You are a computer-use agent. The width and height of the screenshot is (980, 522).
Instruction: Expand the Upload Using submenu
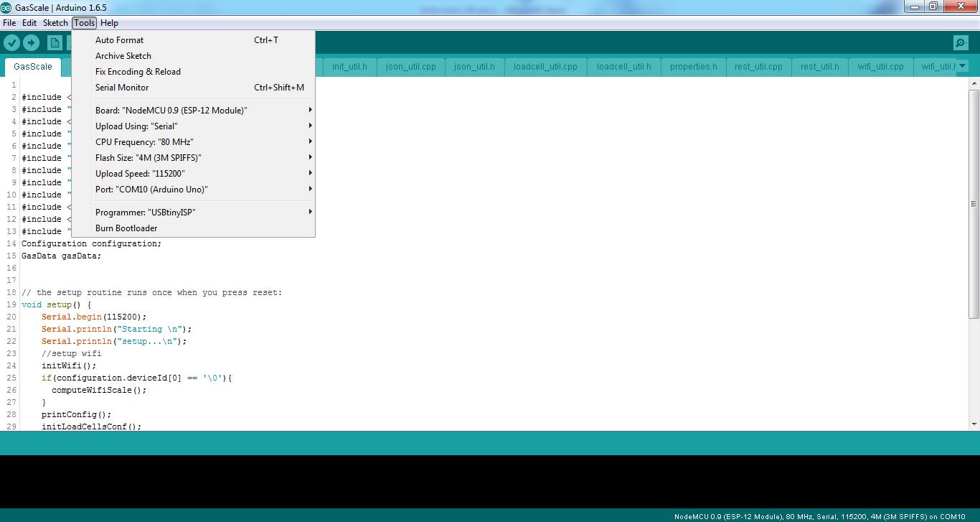tap(204, 126)
